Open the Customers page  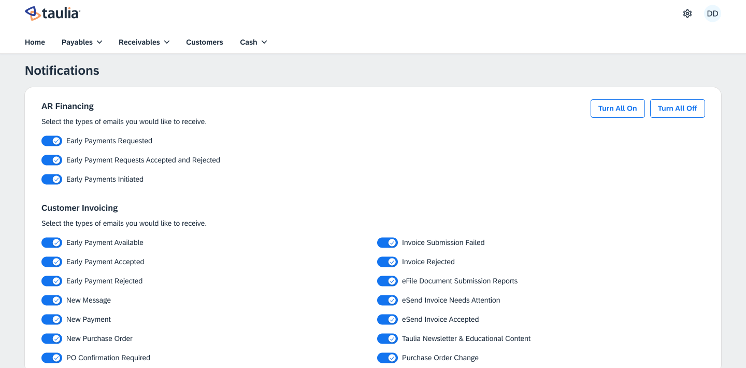pos(205,42)
